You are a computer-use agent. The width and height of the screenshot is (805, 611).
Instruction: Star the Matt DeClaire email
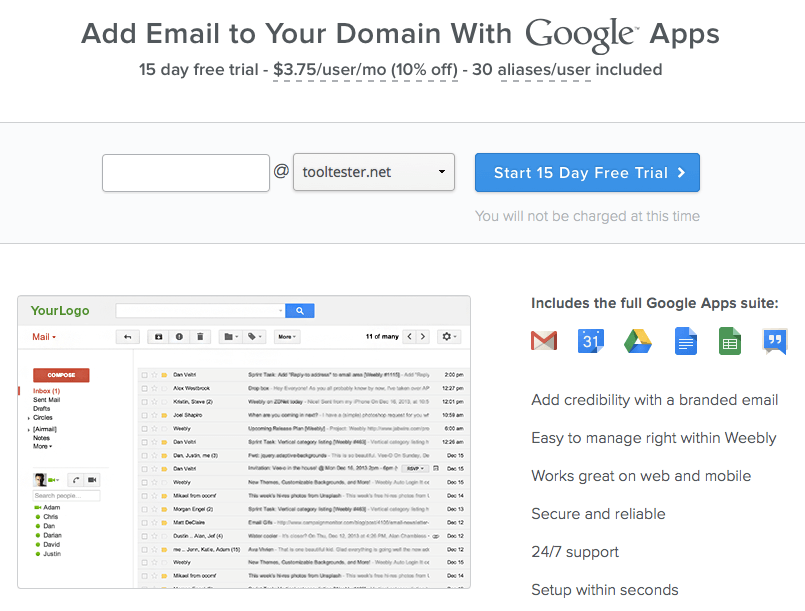[x=154, y=523]
